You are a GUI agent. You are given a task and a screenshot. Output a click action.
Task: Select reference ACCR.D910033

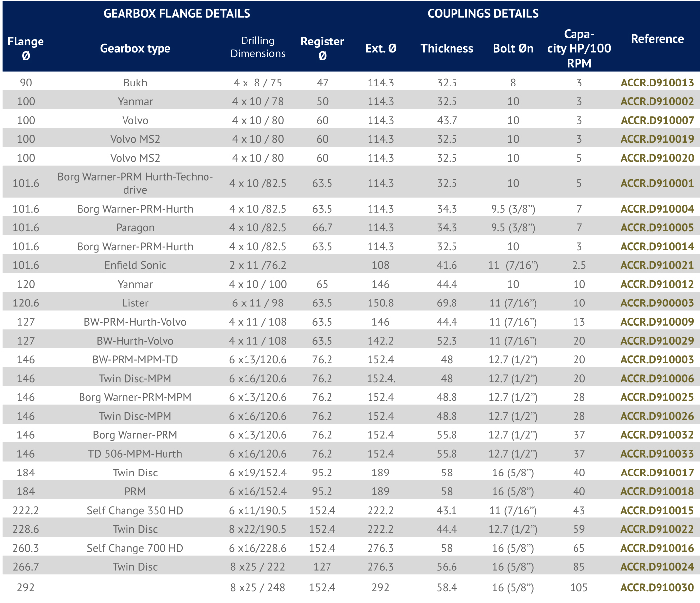pos(658,454)
